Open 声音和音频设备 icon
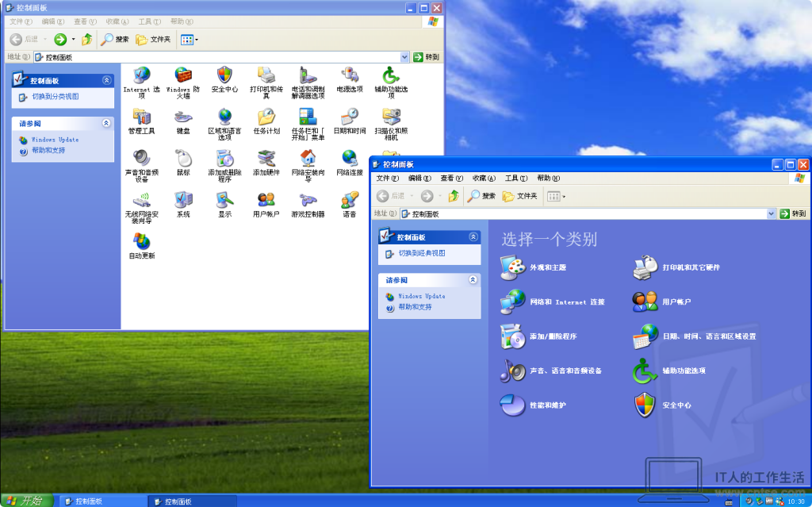Viewport: 812px width, 507px height. [141, 165]
